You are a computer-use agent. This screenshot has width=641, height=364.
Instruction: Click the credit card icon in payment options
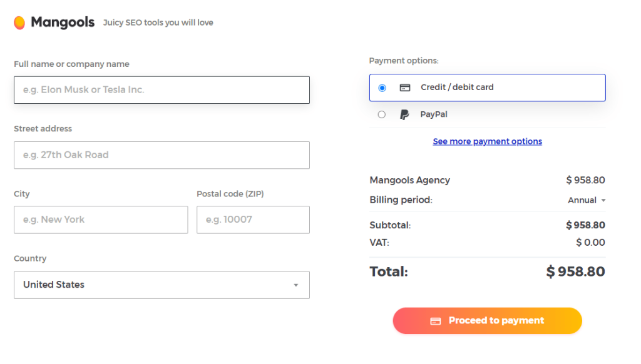(405, 88)
